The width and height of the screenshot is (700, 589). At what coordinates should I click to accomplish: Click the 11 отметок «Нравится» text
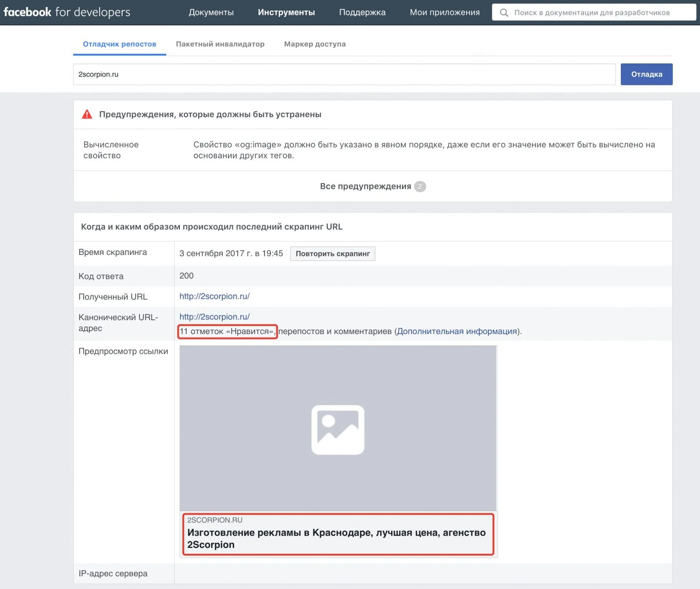point(227,331)
